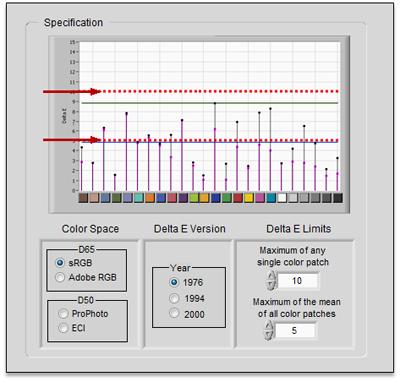Click 'Maximum of any single color patch' label
Image resolution: width=400 pixels, height=382 pixels.
click(293, 256)
